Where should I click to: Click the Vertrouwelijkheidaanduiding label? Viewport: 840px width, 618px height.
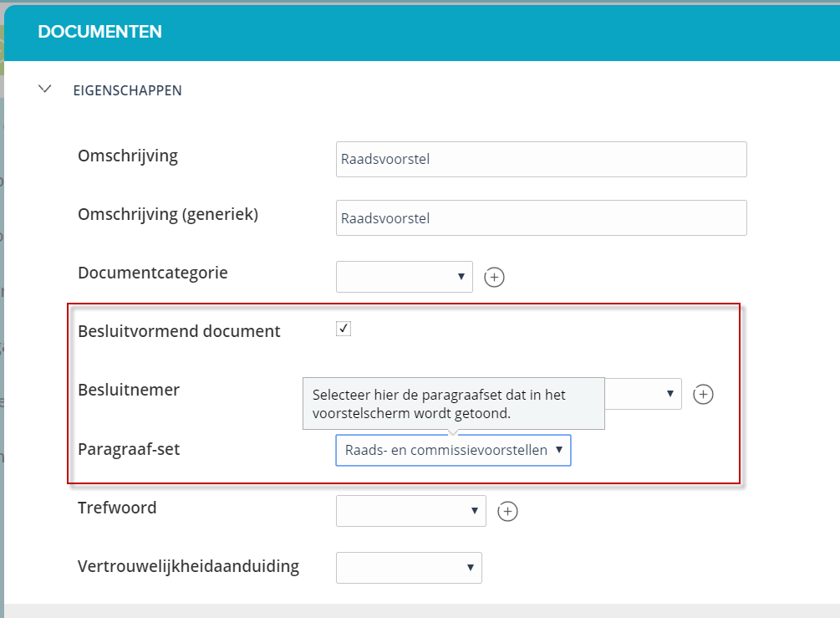(189, 566)
